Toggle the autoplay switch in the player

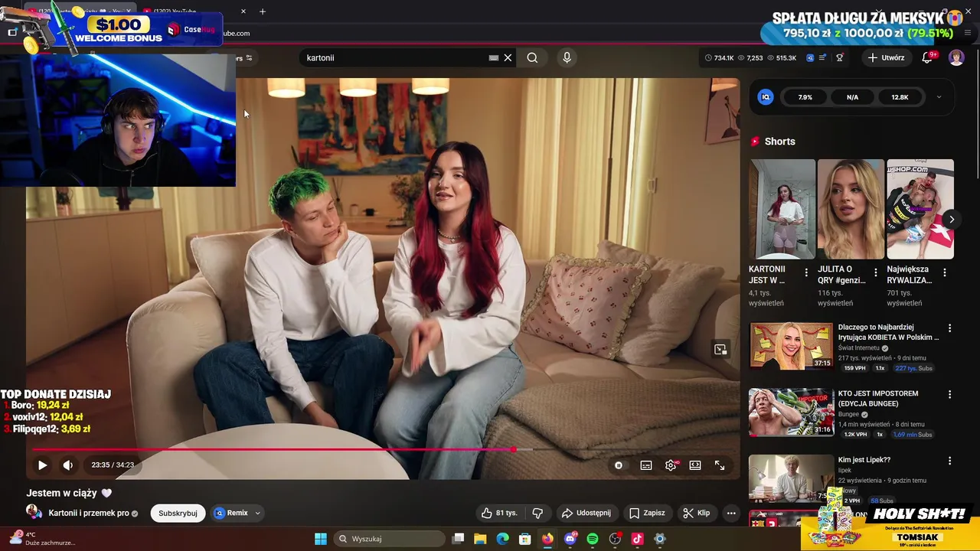[619, 465]
